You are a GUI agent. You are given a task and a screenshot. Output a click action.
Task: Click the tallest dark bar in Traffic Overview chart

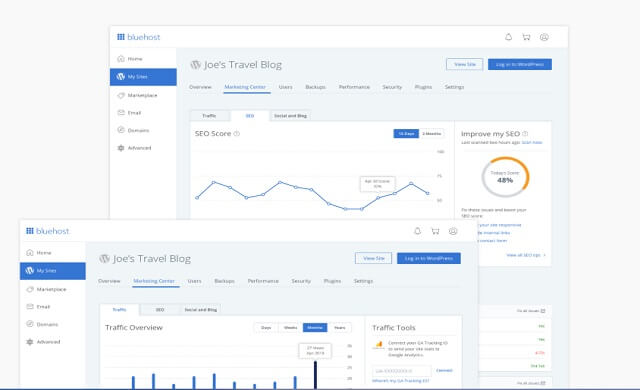315,374
